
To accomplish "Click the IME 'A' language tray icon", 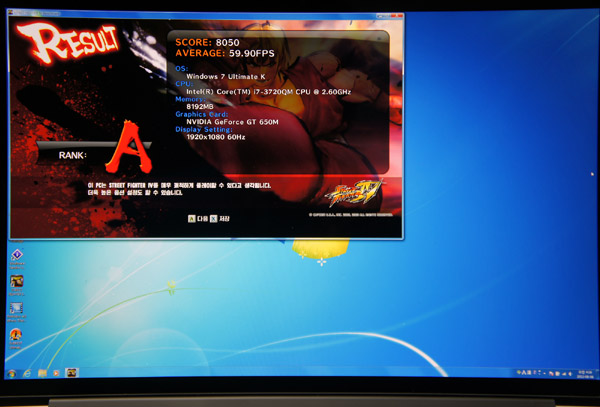I will [x=524, y=373].
